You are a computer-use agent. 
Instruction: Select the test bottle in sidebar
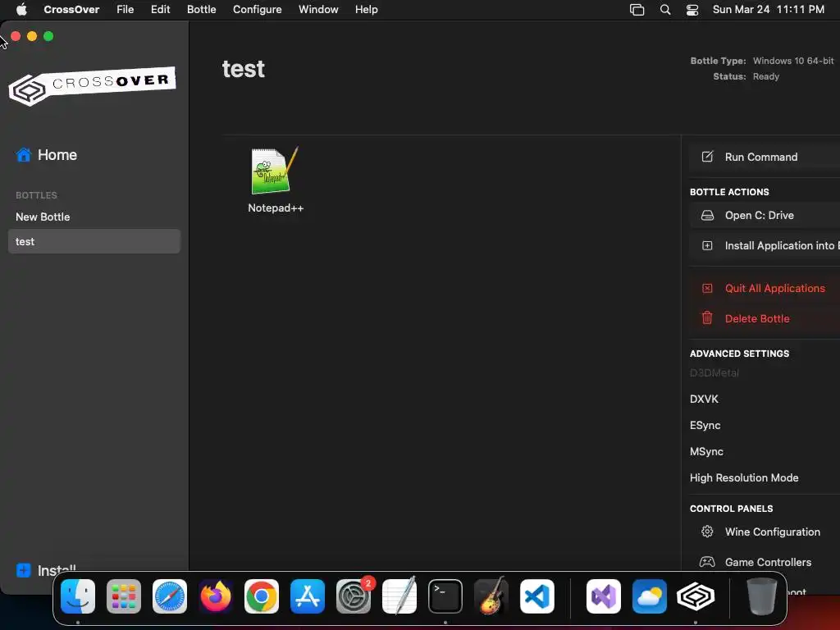94,242
